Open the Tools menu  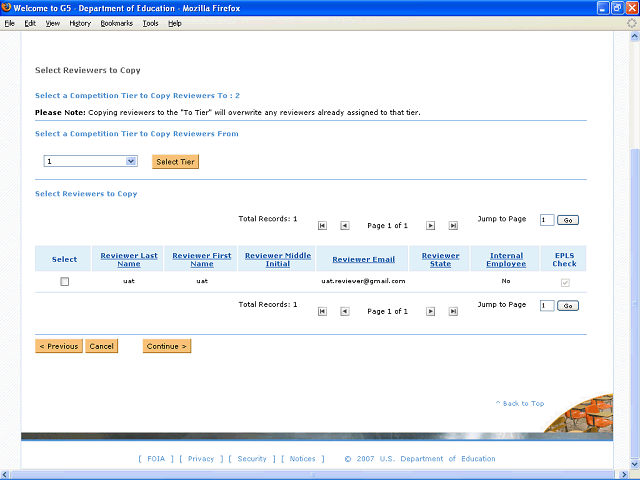pyautogui.click(x=151, y=23)
